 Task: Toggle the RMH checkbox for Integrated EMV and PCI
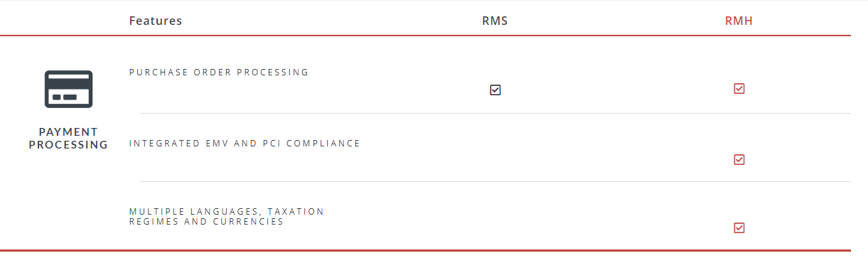click(739, 159)
